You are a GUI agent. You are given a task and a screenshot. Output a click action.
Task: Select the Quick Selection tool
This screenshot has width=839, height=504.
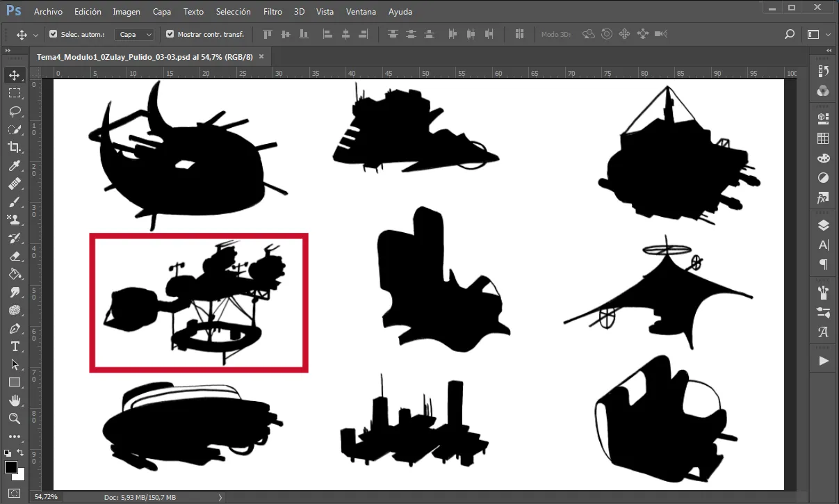(15, 129)
